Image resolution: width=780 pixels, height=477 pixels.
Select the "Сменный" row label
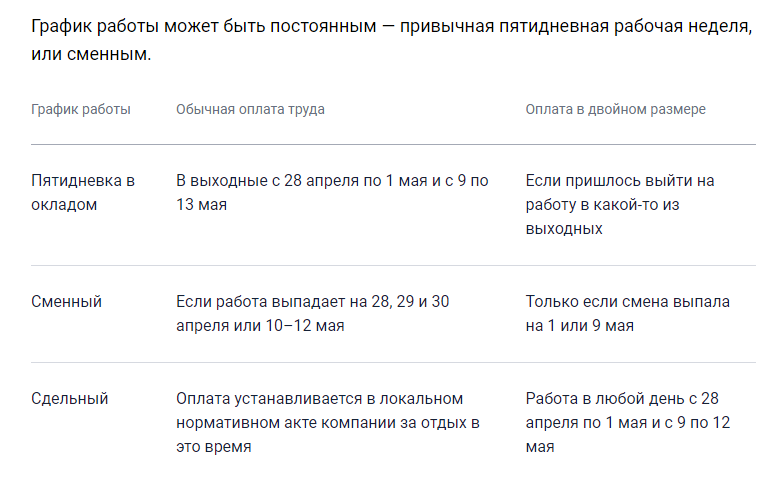67,302
